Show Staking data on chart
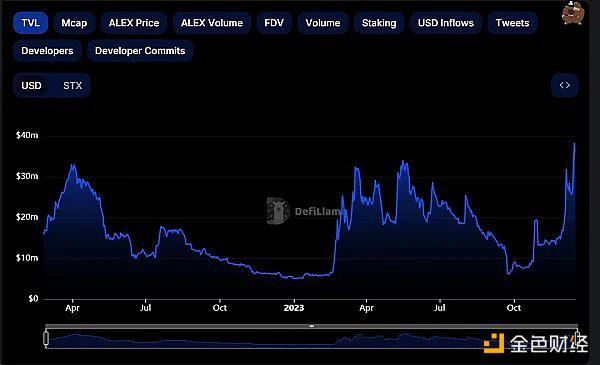The image size is (600, 365). [379, 23]
